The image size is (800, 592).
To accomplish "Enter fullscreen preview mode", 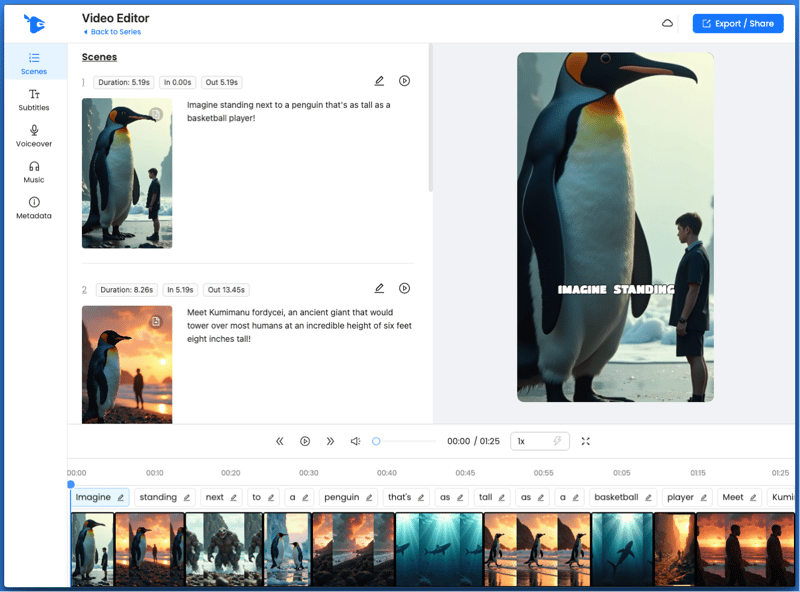I will pos(585,440).
